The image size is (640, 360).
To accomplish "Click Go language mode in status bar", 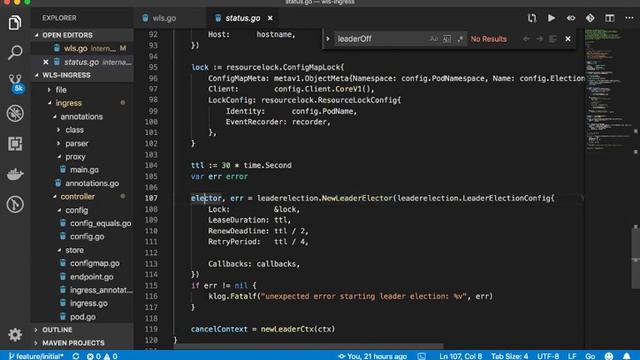I will (590, 356).
